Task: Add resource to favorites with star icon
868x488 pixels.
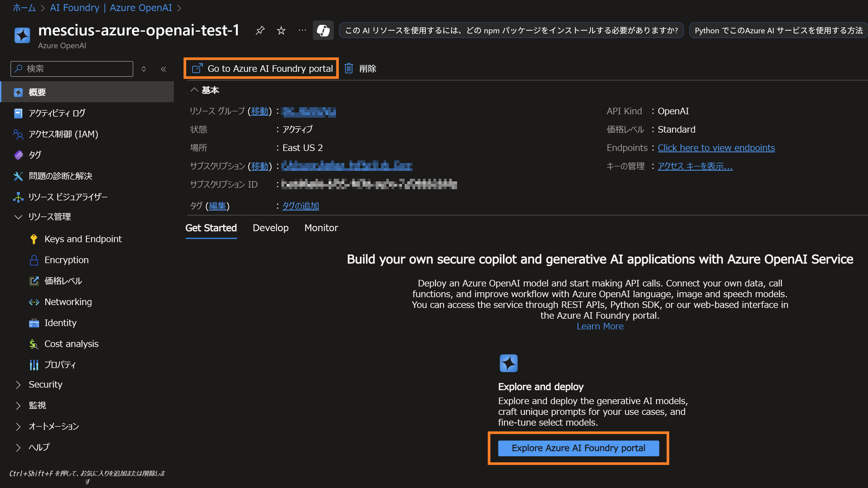Action: [x=281, y=31]
